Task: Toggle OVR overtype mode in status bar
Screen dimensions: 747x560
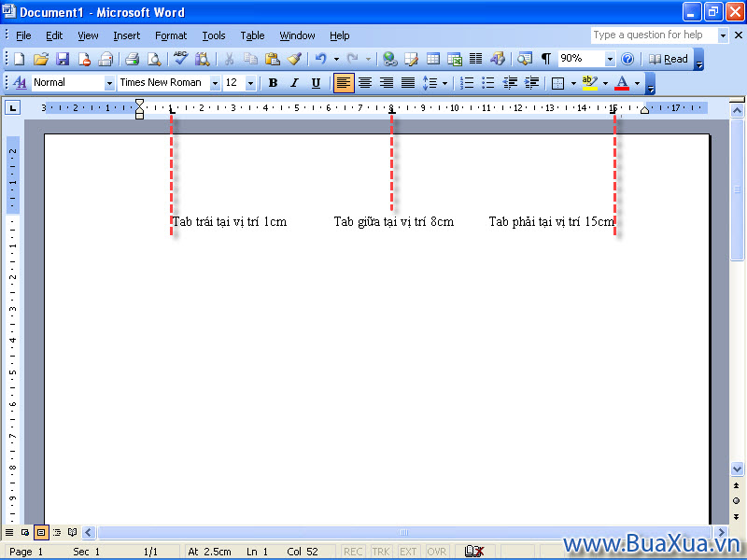Action: tap(436, 552)
